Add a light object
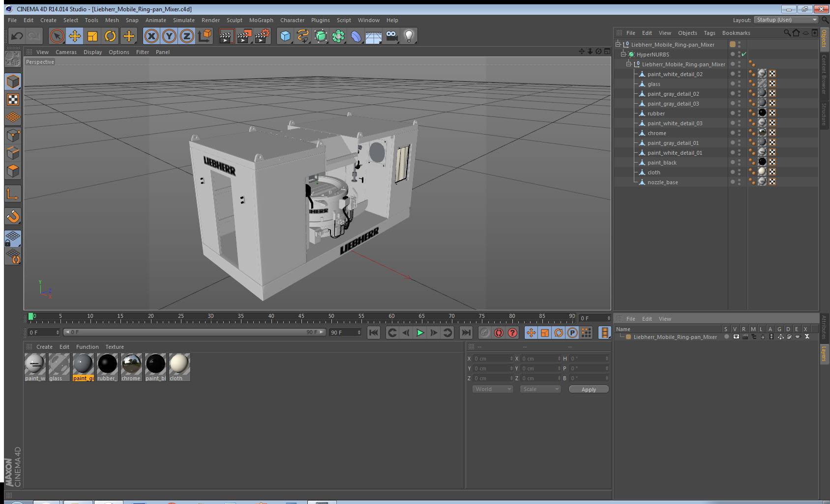 409,36
